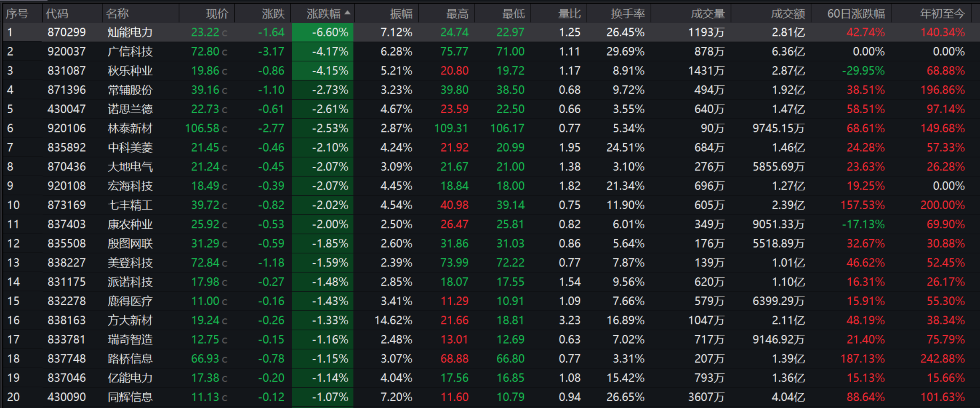Select stock 林泰新材
Screen dimensions: 980x408
tap(130, 128)
